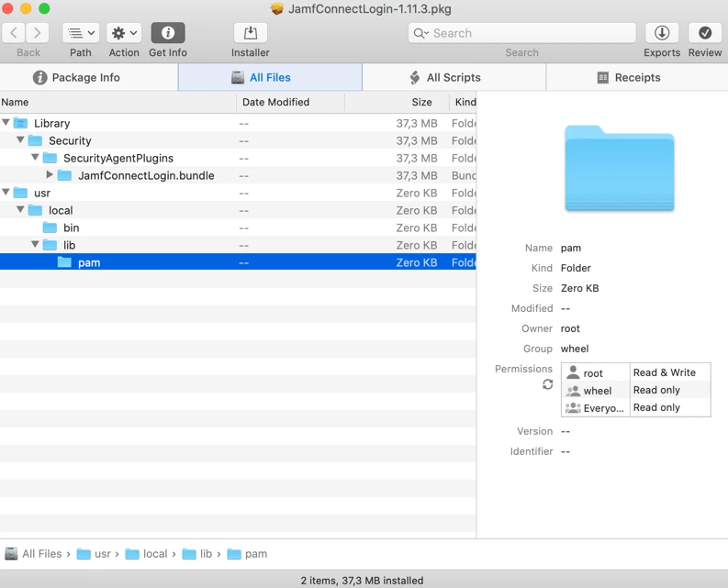This screenshot has width=728, height=588.
Task: Switch to the All Scripts tab
Action: click(x=454, y=77)
